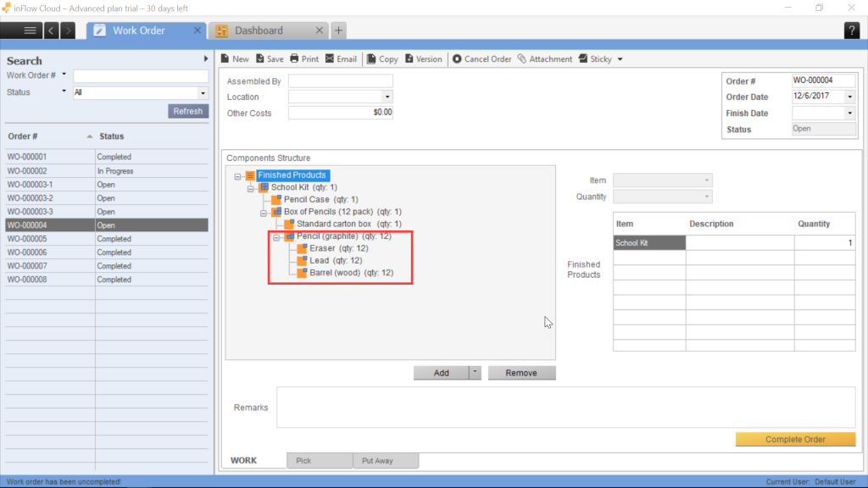
Task: Add a new tab with the plus button
Action: pos(338,30)
